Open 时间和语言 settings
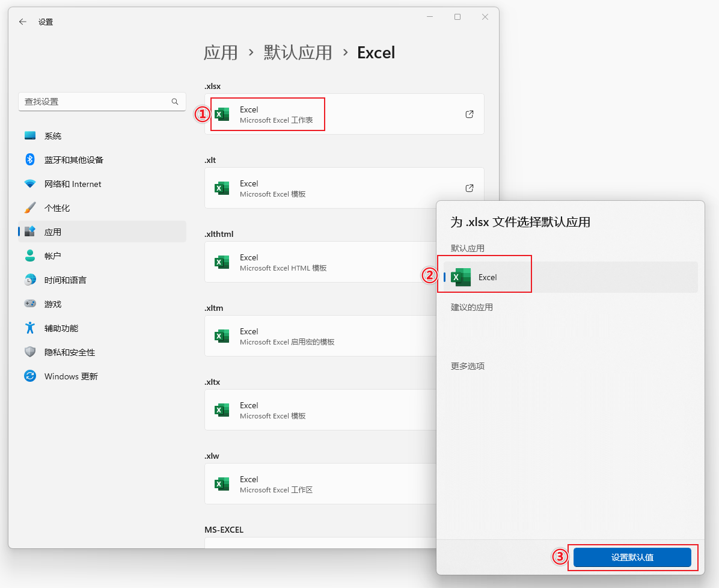 click(65, 280)
